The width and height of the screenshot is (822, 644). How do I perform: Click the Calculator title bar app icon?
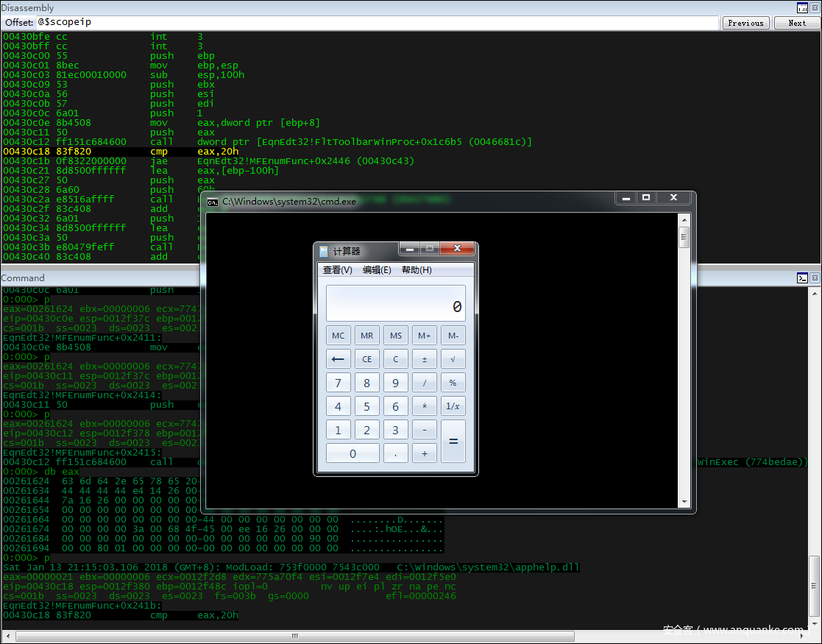(x=324, y=252)
